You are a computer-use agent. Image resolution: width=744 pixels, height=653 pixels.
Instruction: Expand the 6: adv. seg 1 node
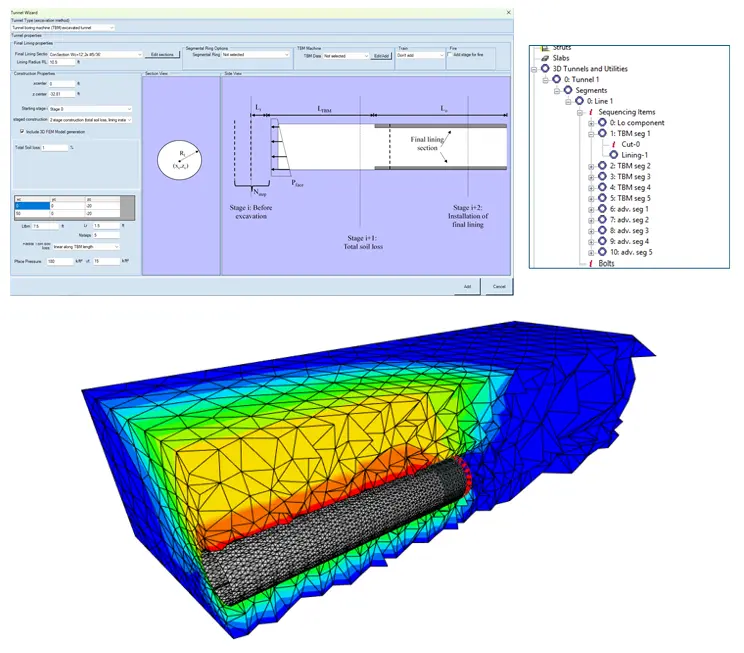[x=591, y=210]
